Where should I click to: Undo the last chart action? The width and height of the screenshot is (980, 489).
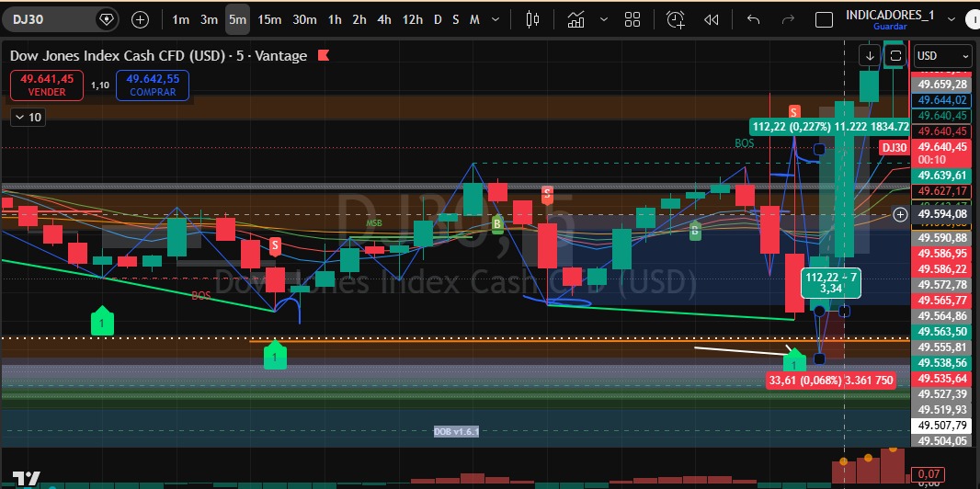(x=753, y=20)
